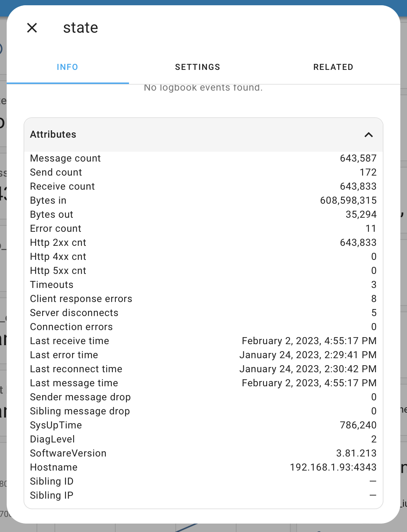Click the Bytes in attribute value

tap(348, 201)
